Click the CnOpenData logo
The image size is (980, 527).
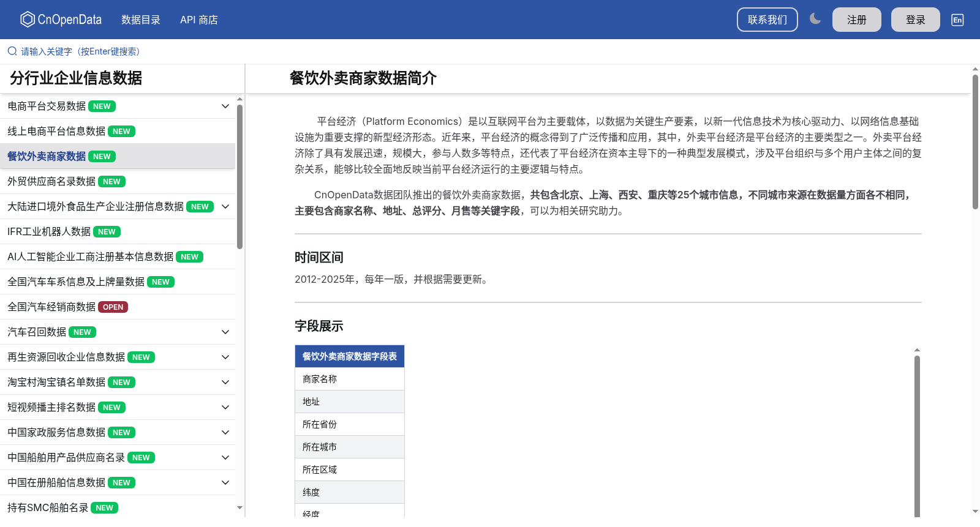click(x=61, y=20)
